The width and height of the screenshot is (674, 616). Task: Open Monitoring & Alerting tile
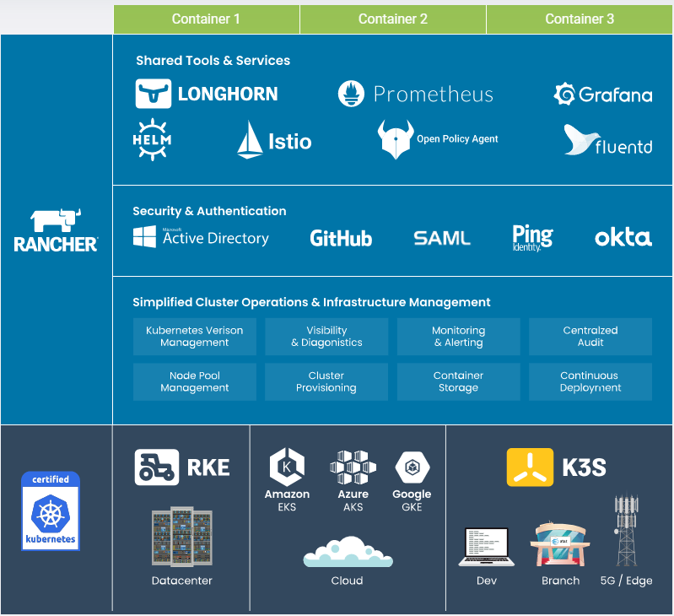tap(459, 337)
